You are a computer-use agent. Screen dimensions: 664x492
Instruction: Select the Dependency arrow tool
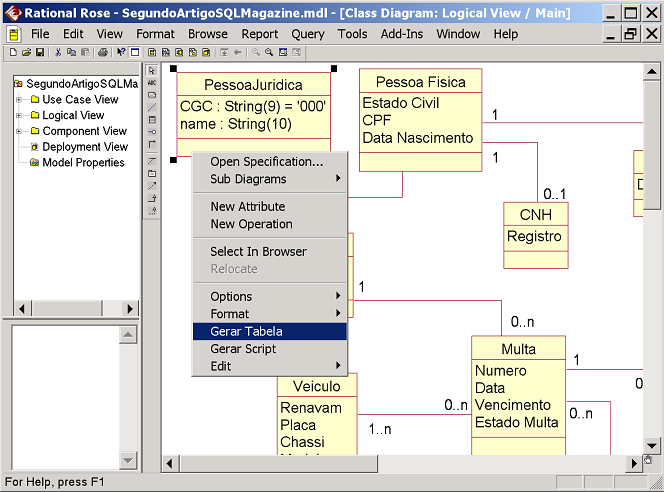pos(152,186)
